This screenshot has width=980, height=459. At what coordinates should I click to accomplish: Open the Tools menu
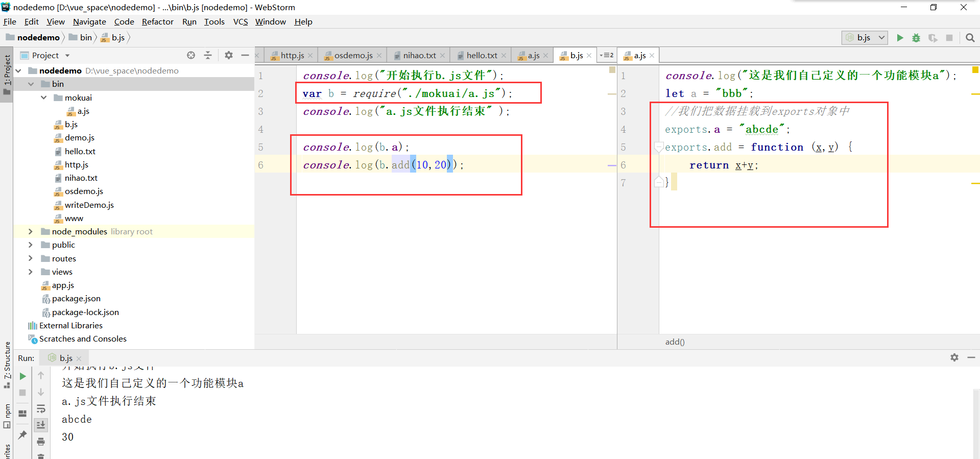214,22
